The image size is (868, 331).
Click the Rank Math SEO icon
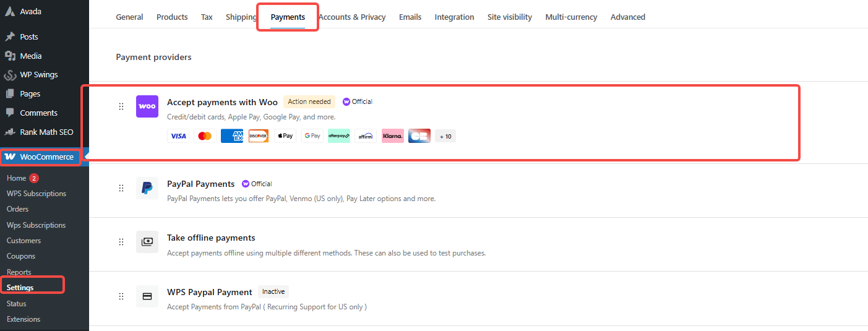pos(10,132)
